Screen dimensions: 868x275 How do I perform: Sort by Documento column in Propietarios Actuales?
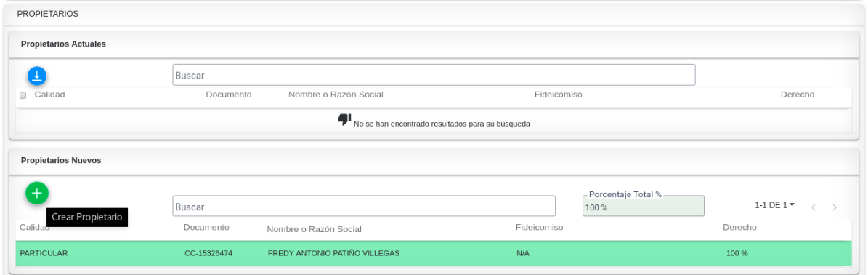[x=229, y=95]
